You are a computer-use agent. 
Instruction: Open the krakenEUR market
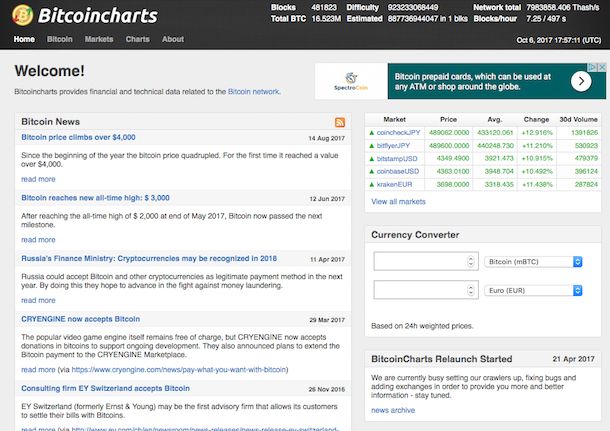(394, 184)
